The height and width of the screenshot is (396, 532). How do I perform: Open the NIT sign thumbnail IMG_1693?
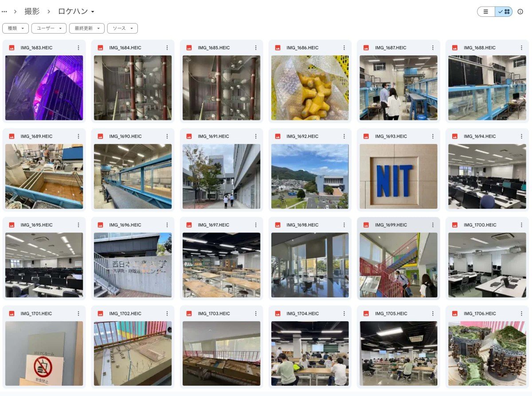tap(399, 176)
